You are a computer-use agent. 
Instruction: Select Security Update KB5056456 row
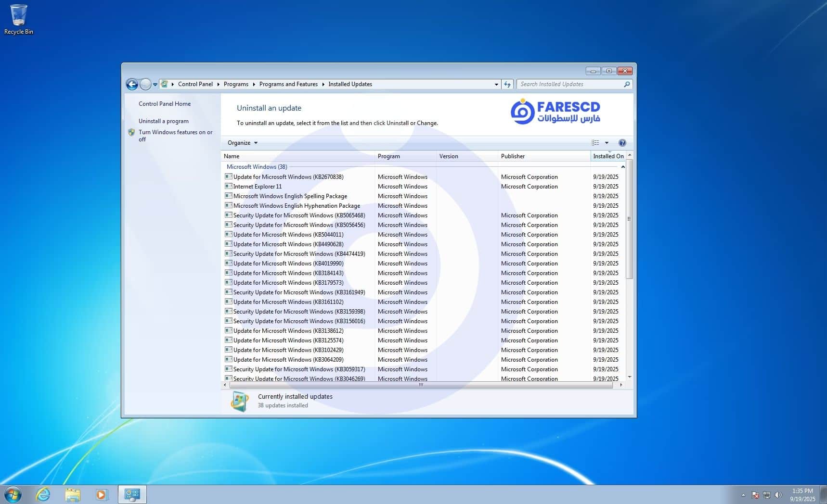point(424,225)
